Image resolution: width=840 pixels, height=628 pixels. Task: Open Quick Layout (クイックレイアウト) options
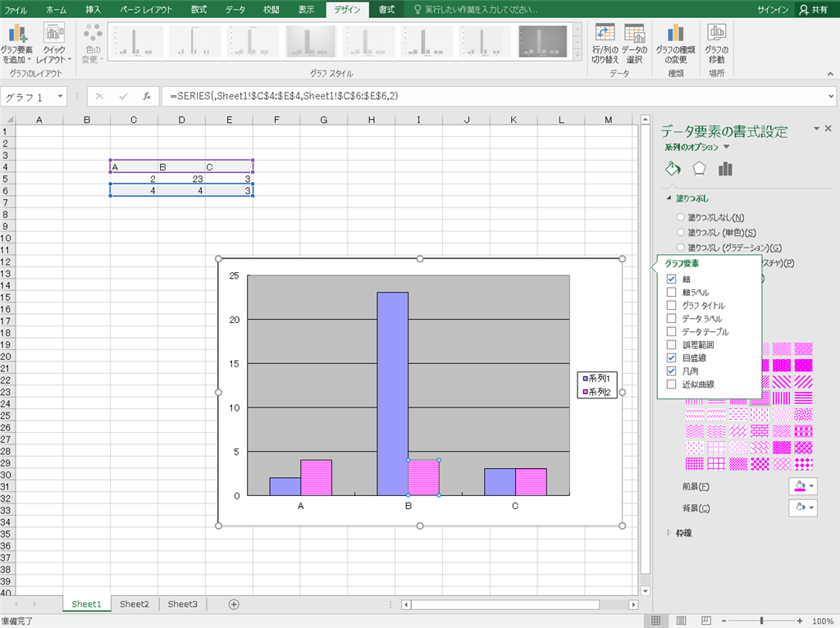(x=53, y=44)
